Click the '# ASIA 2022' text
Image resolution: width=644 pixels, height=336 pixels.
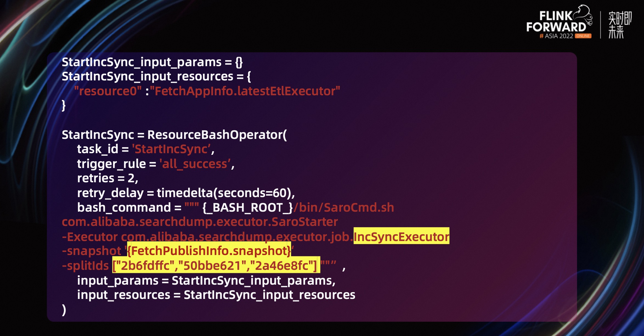point(556,36)
